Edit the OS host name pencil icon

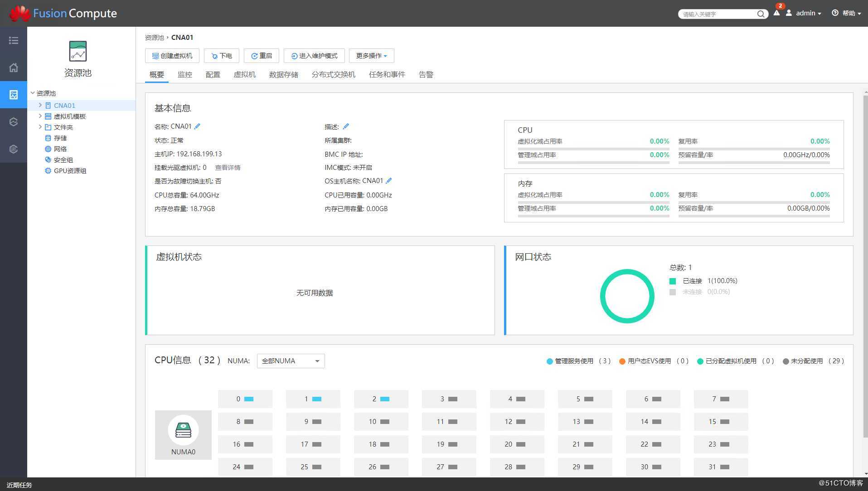point(388,181)
